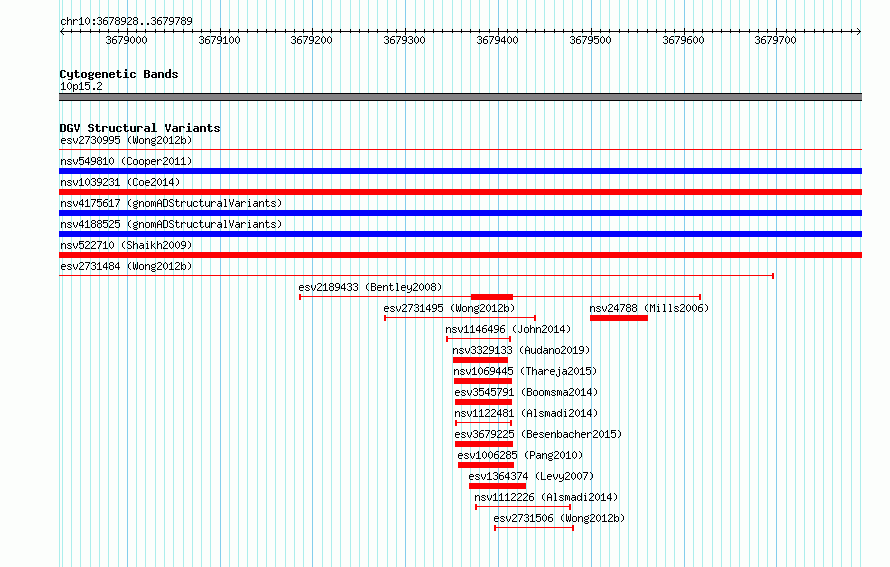Open first gnomAD variant nsv4175617 label
890x567 pixels.
171,203
